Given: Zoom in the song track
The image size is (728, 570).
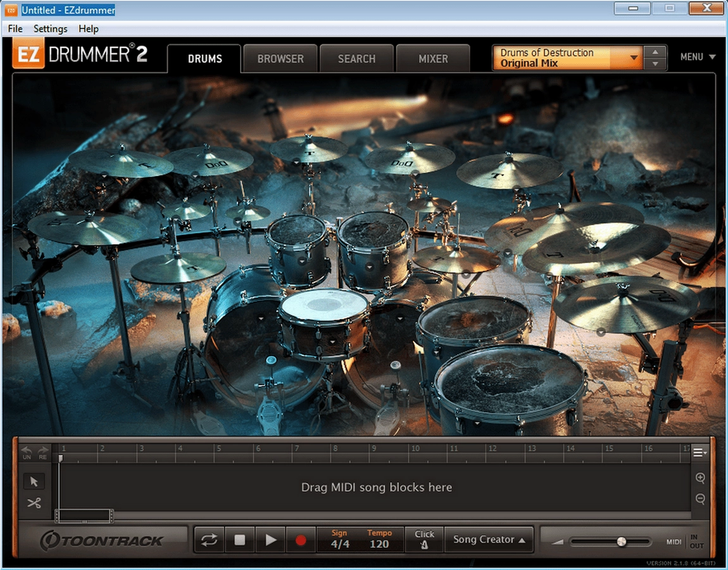Looking at the screenshot, I should click(x=700, y=478).
